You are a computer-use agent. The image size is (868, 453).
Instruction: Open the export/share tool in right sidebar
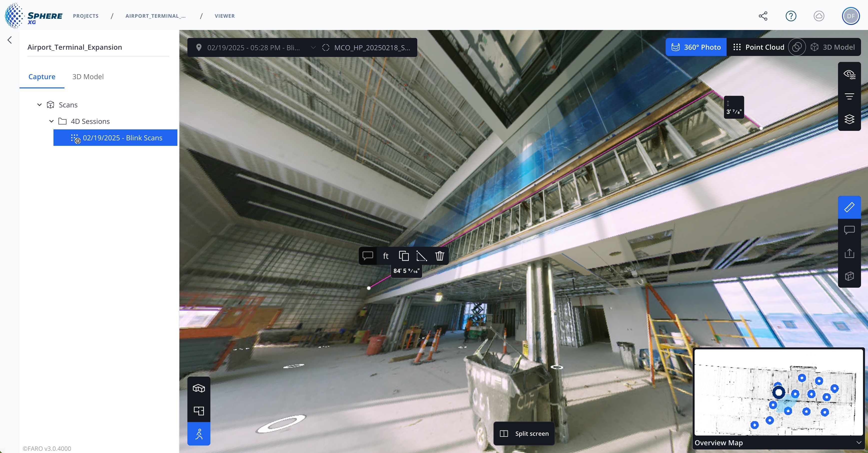[x=849, y=253]
